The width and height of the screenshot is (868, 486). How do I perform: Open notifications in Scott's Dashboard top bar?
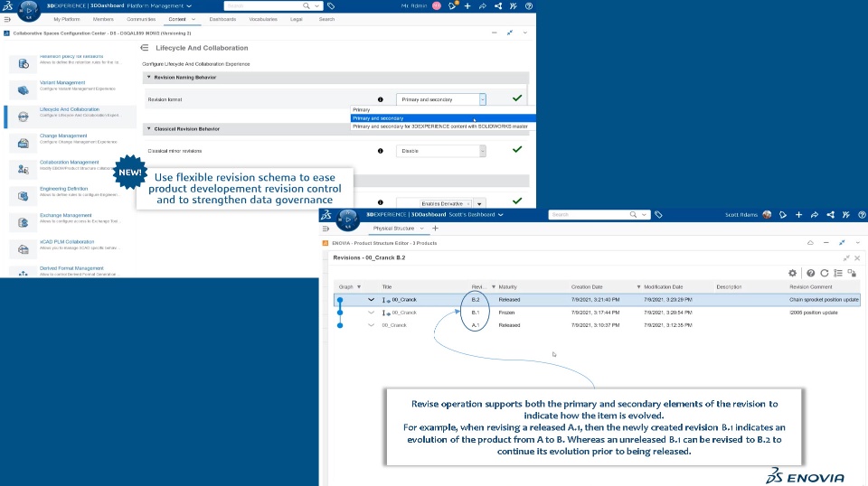[x=783, y=214]
